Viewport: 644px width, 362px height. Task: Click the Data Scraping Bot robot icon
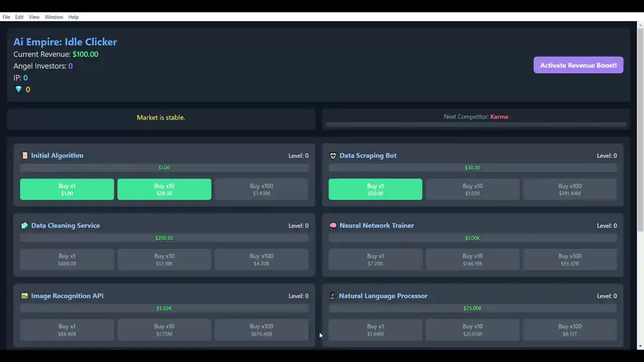[x=333, y=155]
